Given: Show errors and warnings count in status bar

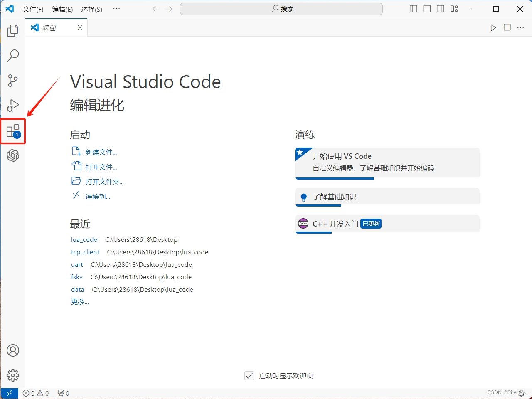Looking at the screenshot, I should coord(36,393).
